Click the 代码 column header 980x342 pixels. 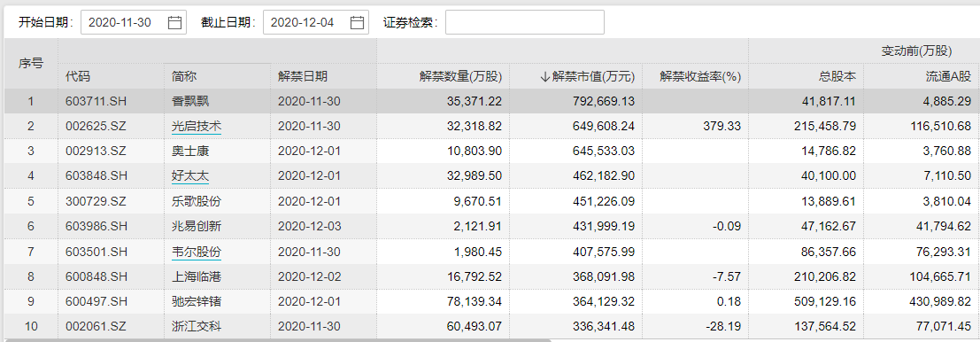(78, 76)
